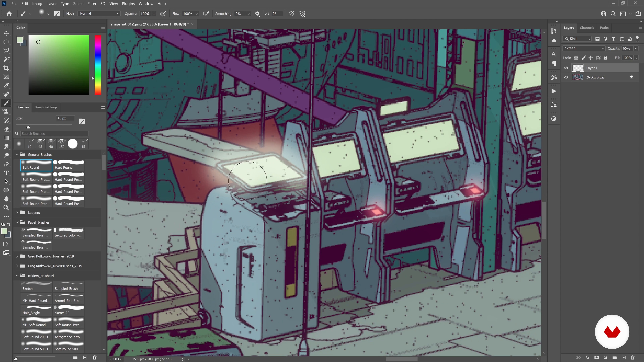The image size is (644, 362).
Task: Select Hair_Single brush preset
Action: tap(36, 311)
